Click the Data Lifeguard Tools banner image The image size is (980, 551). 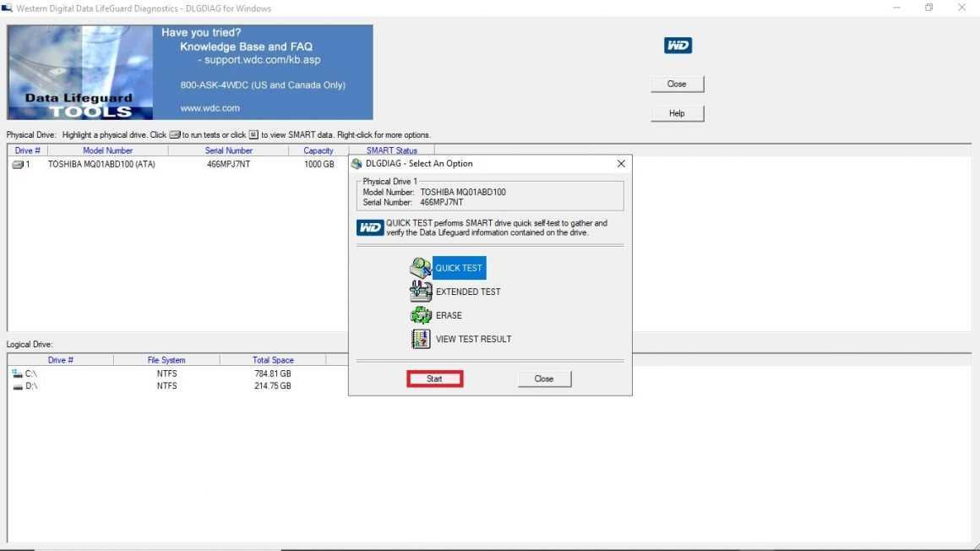80,72
